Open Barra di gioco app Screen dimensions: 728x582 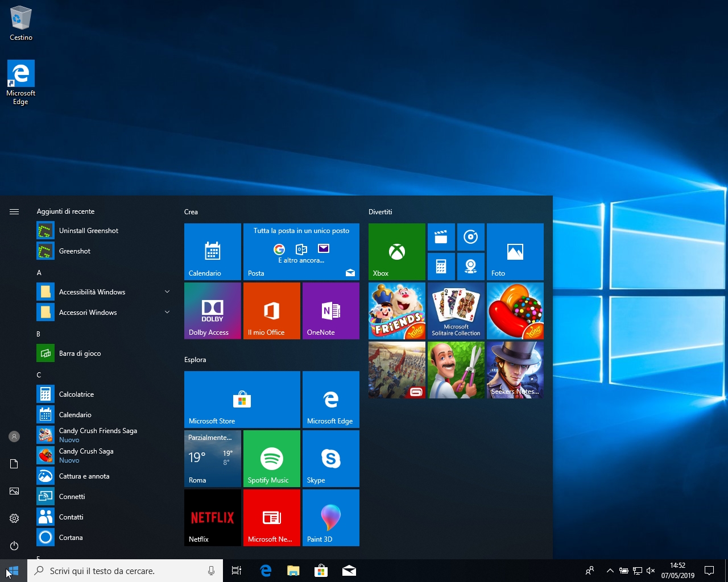point(105,354)
